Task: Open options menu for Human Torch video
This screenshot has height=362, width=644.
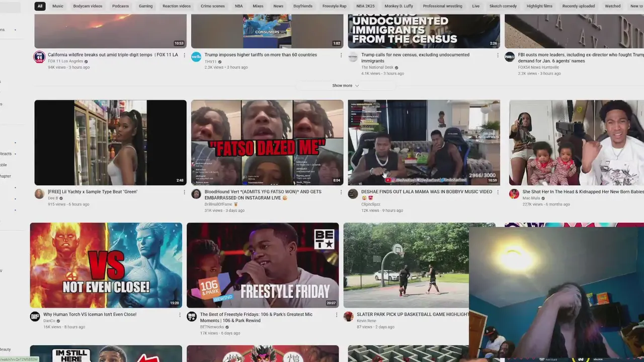Action: coord(180,315)
